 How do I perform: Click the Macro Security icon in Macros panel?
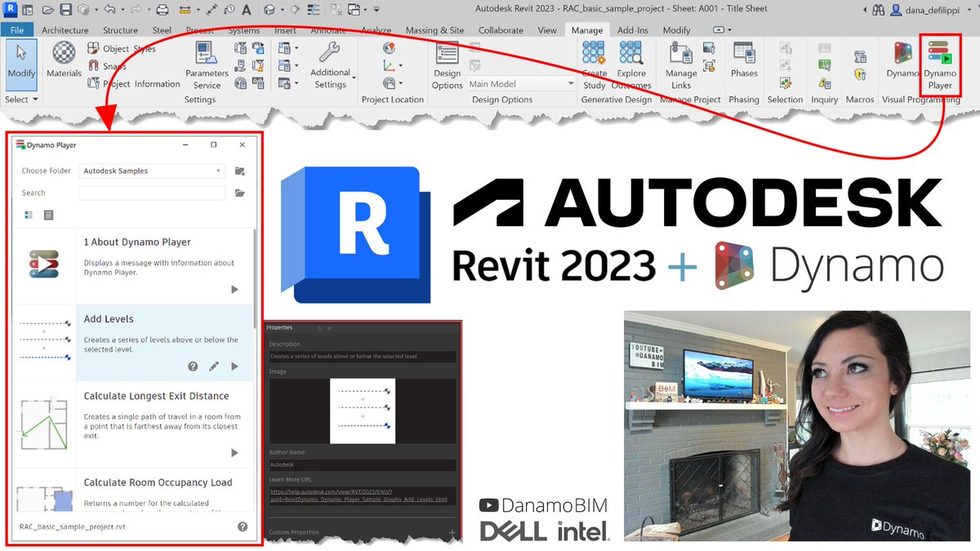859,74
